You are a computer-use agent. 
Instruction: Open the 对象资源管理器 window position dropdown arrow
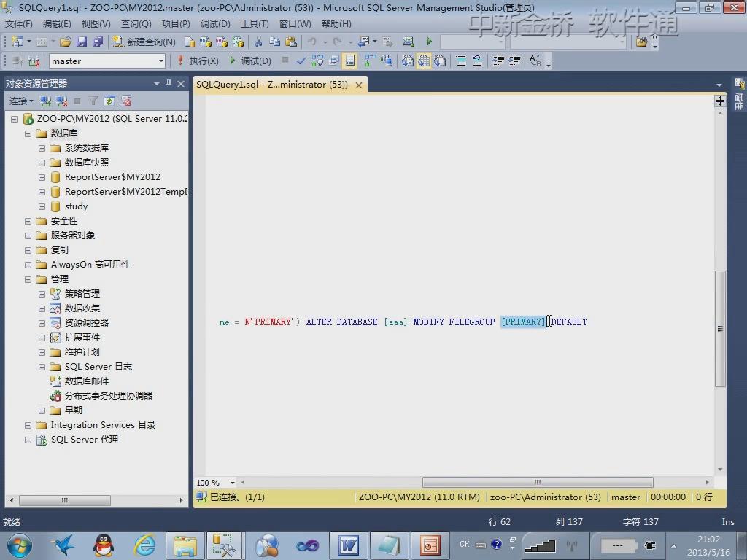pyautogui.click(x=156, y=84)
